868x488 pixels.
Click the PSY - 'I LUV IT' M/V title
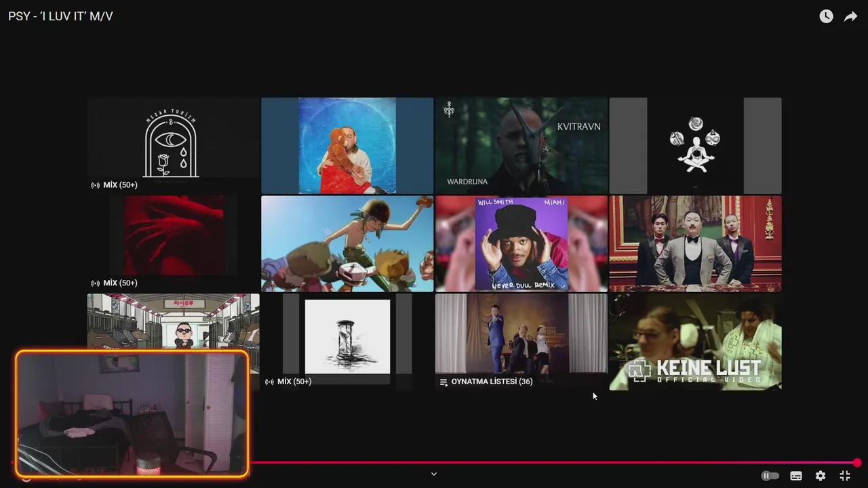60,16
